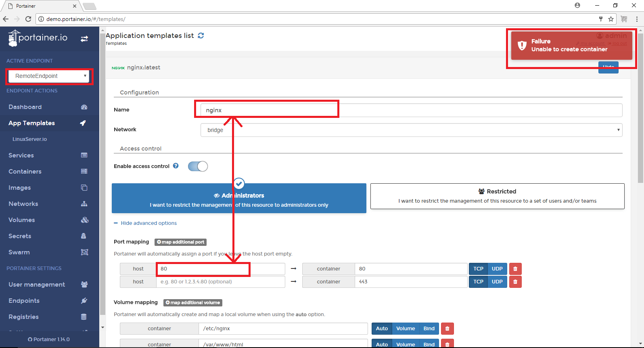Click the Services list icon
644x348 pixels.
pos(84,155)
